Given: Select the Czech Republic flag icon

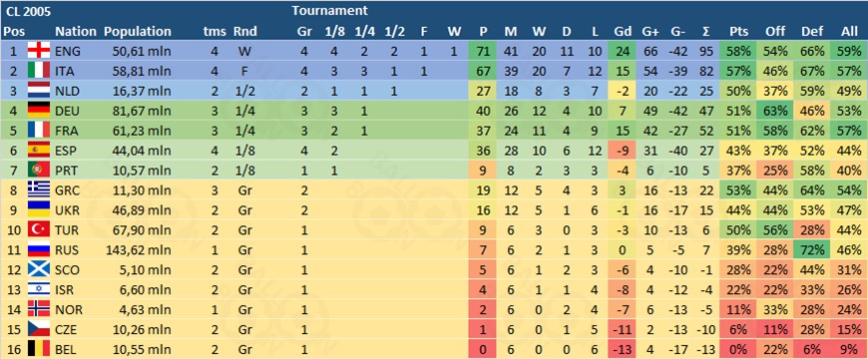Looking at the screenshot, I should click(x=39, y=329).
